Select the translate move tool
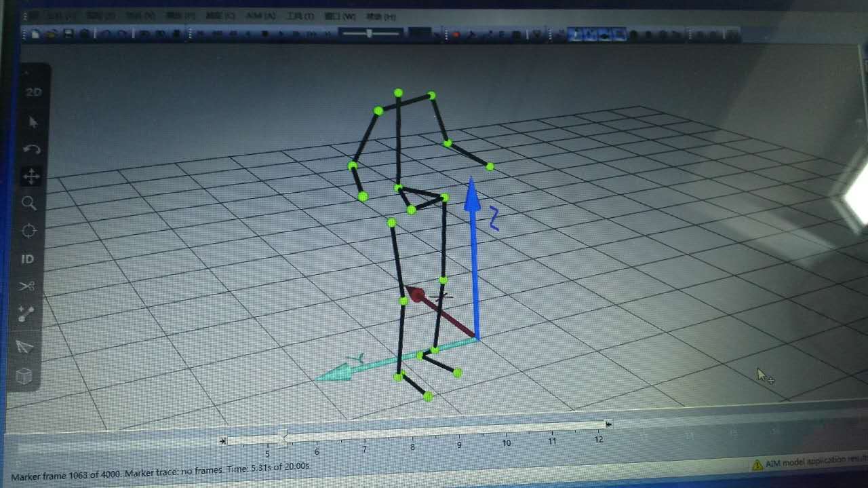 click(x=31, y=176)
